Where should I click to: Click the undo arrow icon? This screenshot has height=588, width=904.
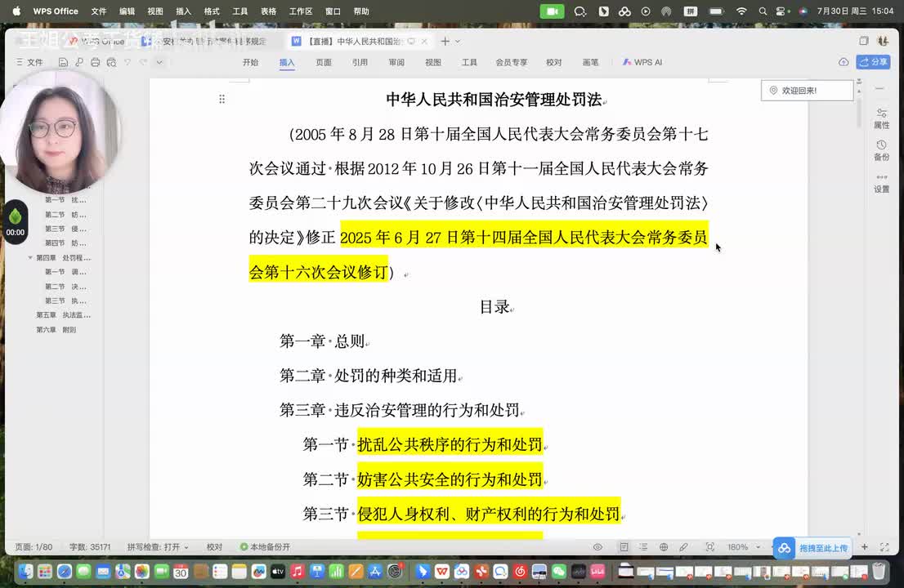pyautogui.click(x=128, y=62)
